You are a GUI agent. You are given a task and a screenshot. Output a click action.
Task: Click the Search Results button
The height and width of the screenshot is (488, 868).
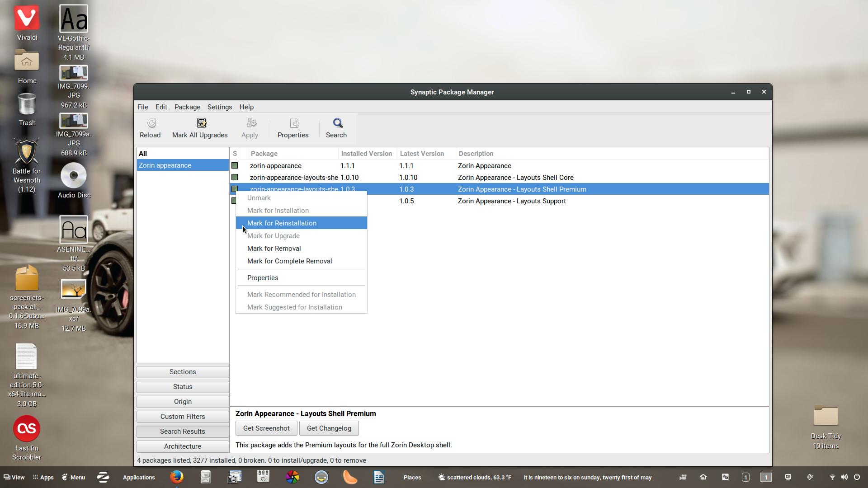coord(183,432)
